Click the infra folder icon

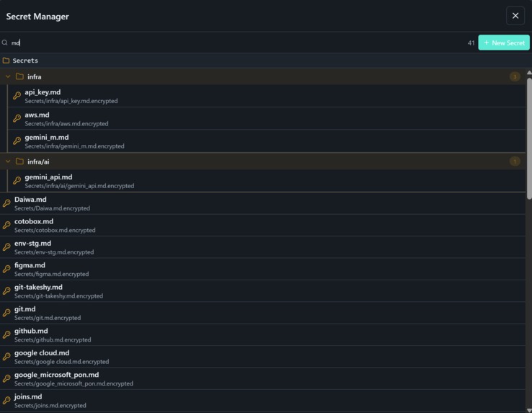[19, 76]
